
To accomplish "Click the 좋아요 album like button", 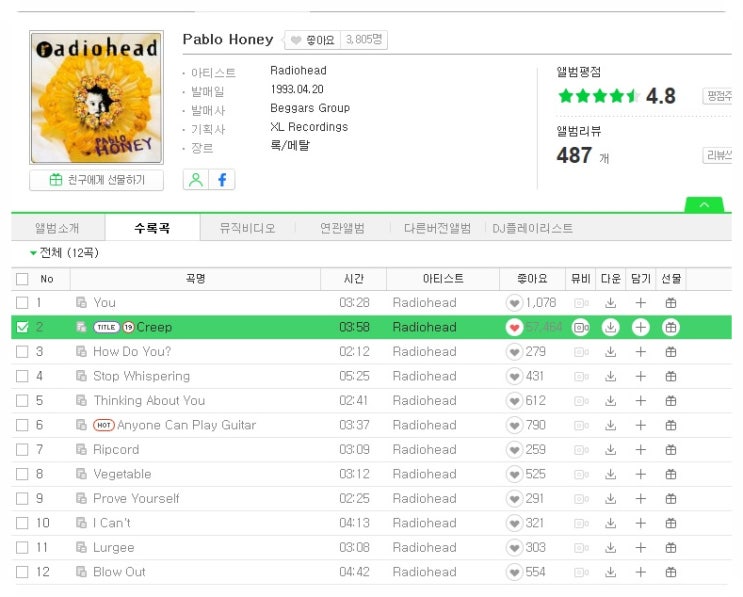I will click(312, 40).
